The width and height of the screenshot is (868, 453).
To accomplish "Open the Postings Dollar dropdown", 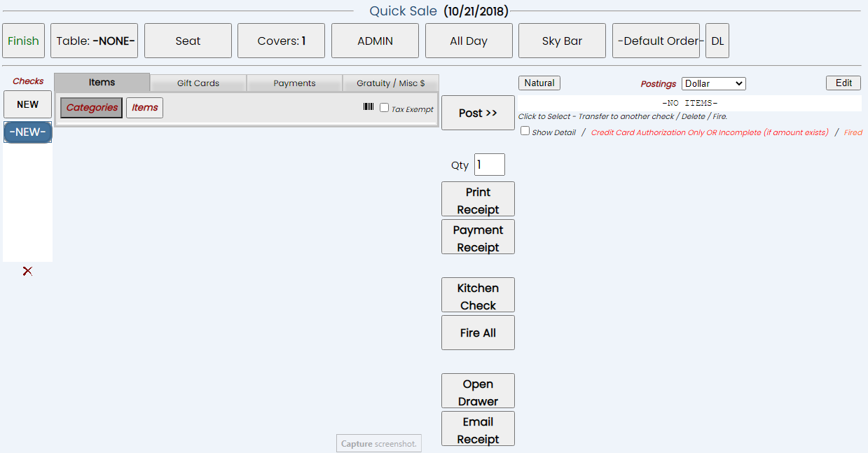I will 713,83.
